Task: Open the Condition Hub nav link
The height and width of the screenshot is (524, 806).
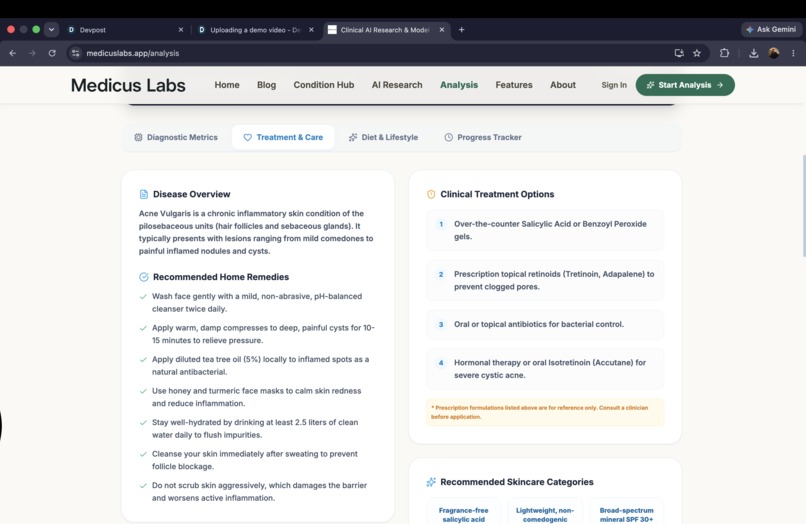Action: coord(324,85)
